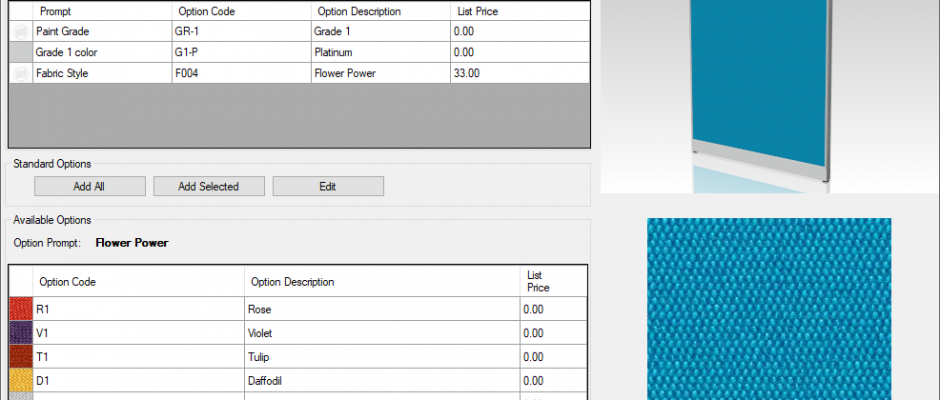Select the Daffodil yellow color swatch
This screenshot has height=400, width=940.
click(x=21, y=381)
